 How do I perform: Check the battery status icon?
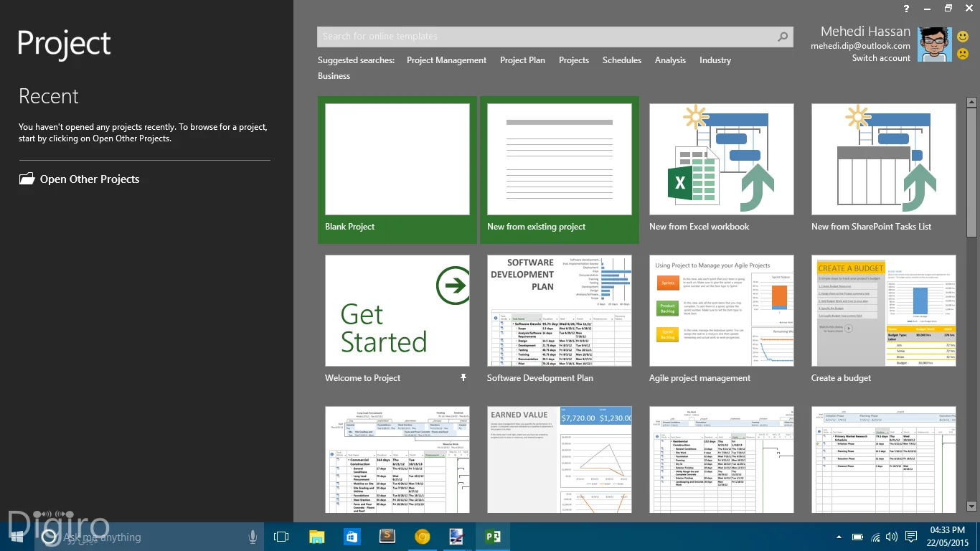click(857, 537)
